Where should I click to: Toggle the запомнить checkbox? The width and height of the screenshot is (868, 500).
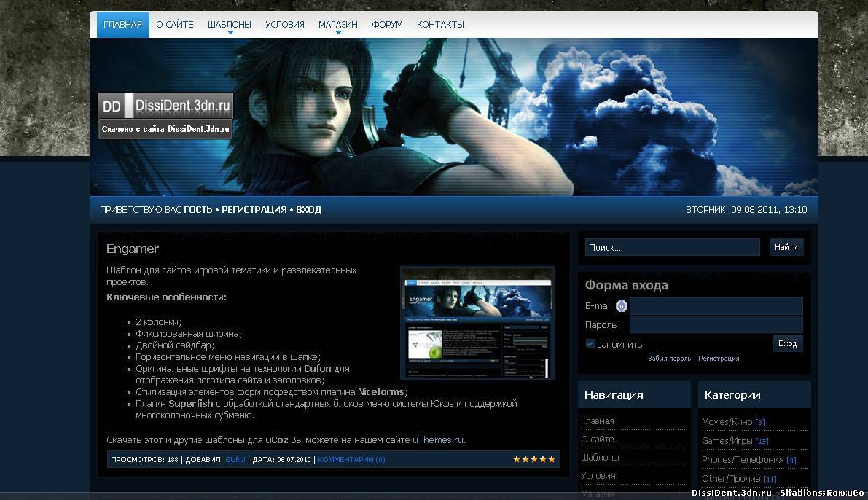tap(590, 344)
